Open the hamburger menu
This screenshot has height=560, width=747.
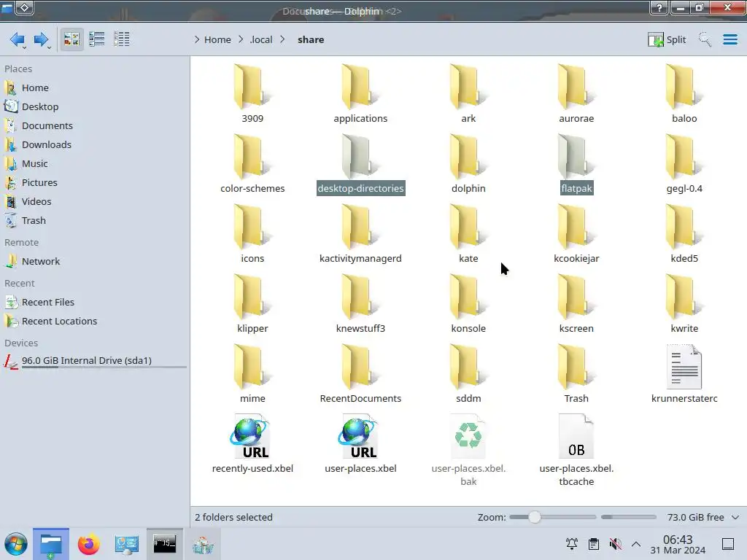tap(729, 39)
